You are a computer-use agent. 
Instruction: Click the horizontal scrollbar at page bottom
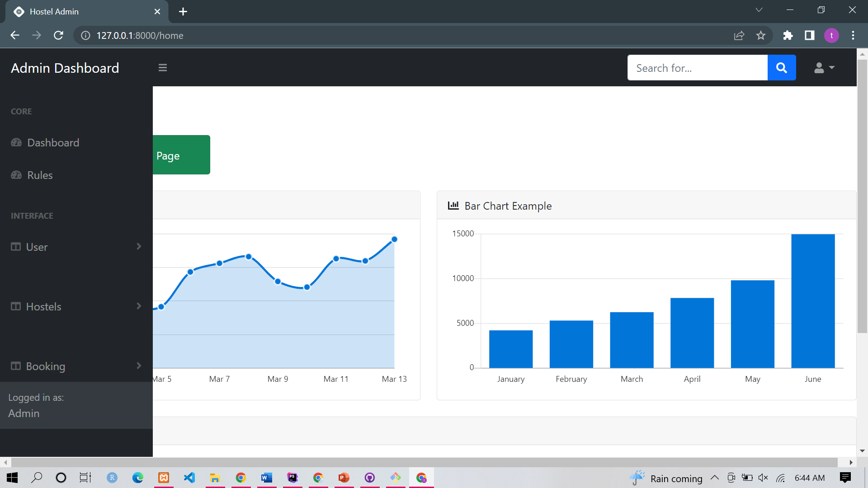coord(424,462)
